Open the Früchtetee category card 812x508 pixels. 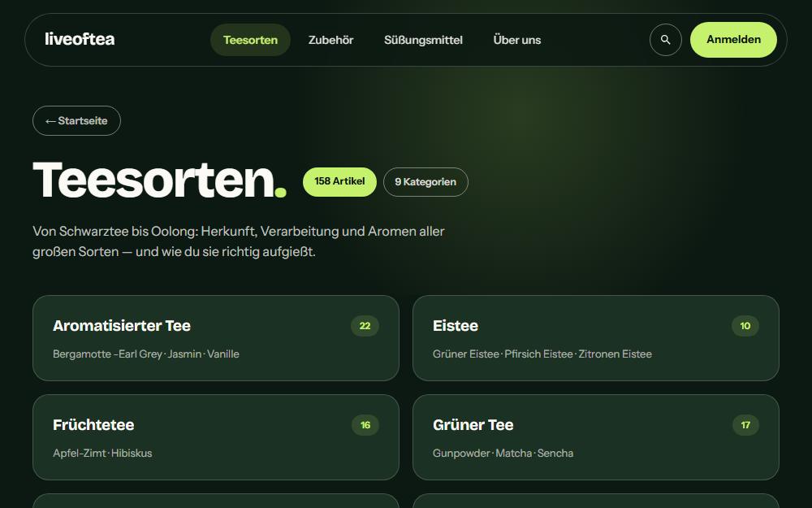click(x=216, y=437)
